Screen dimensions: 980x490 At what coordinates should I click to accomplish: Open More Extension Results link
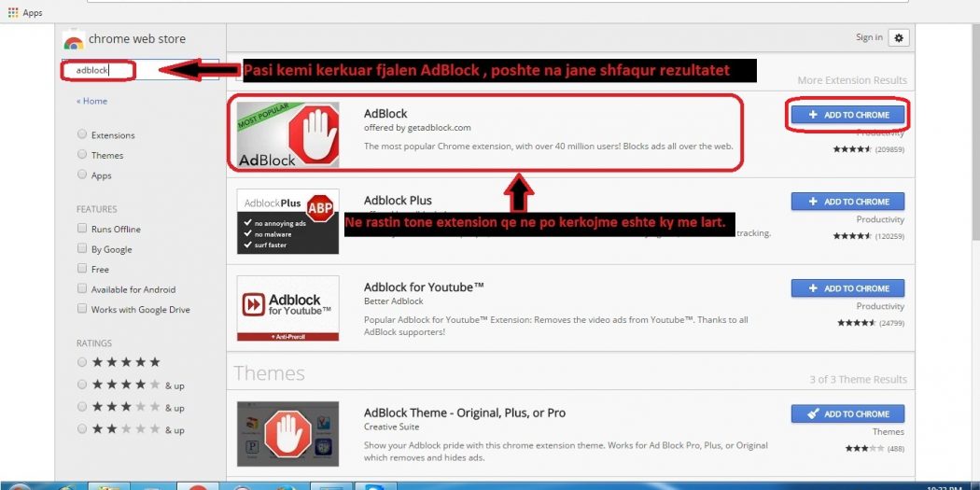point(852,80)
